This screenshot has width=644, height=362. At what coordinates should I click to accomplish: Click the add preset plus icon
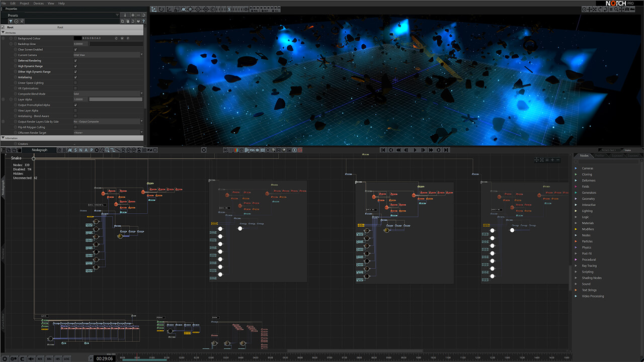[132, 15]
